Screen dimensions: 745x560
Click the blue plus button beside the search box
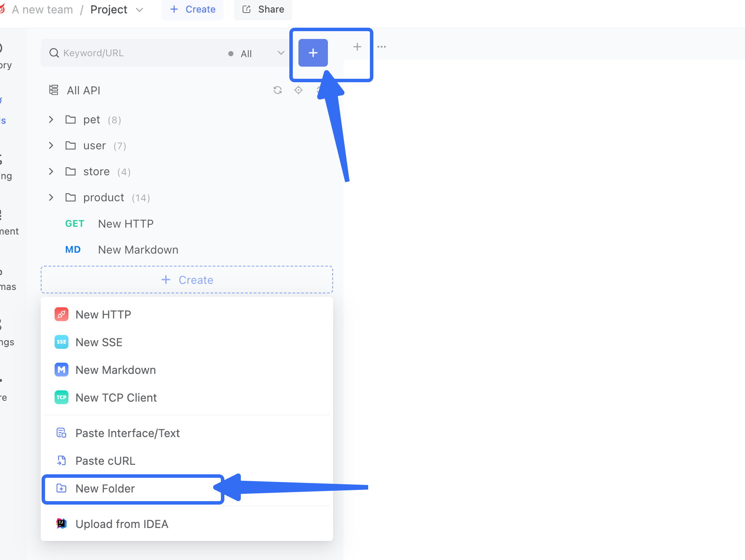tap(313, 53)
